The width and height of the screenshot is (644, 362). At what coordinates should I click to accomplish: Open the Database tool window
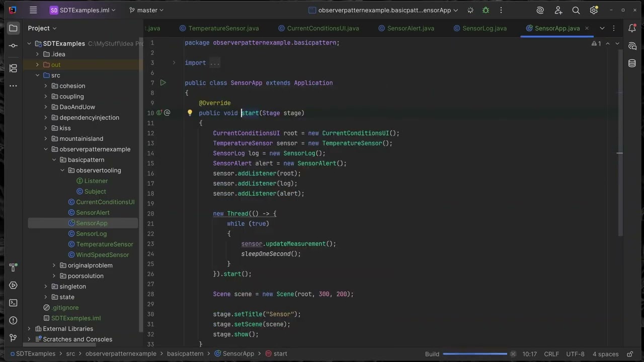[x=632, y=63]
